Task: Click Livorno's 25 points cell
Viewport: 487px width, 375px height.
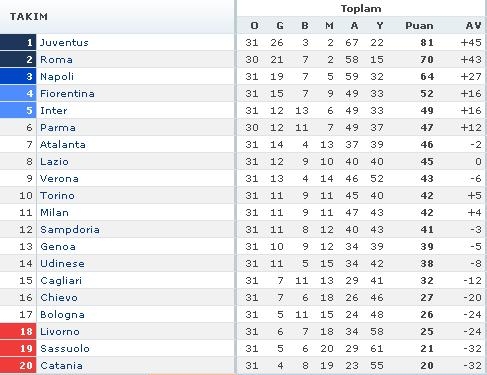Action: pyautogui.click(x=427, y=332)
